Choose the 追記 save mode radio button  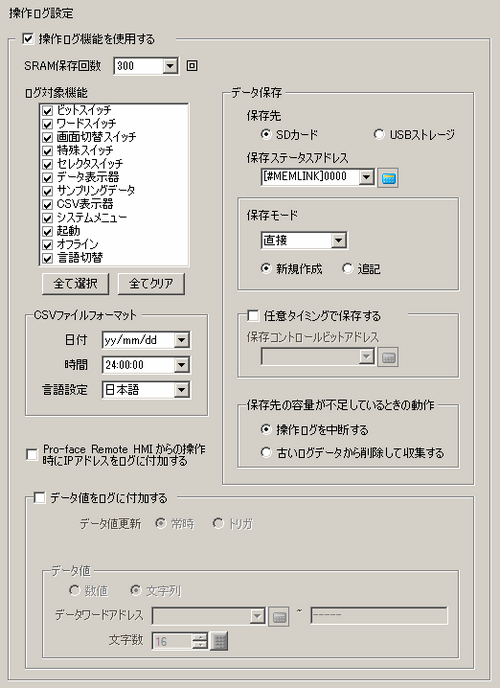(x=347, y=268)
